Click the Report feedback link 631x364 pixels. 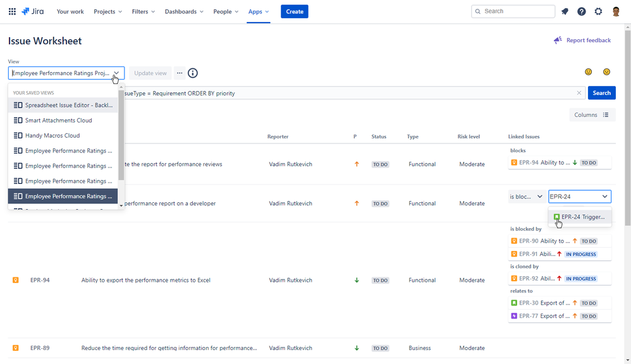click(x=589, y=40)
